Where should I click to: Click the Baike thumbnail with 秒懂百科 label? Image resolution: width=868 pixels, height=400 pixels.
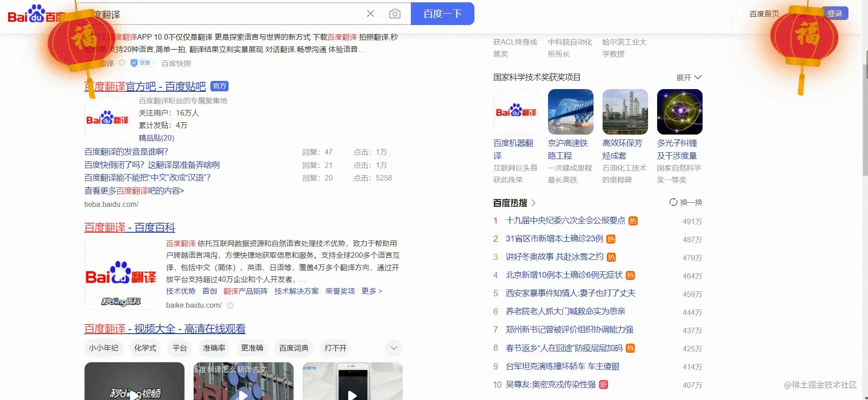pos(121,274)
